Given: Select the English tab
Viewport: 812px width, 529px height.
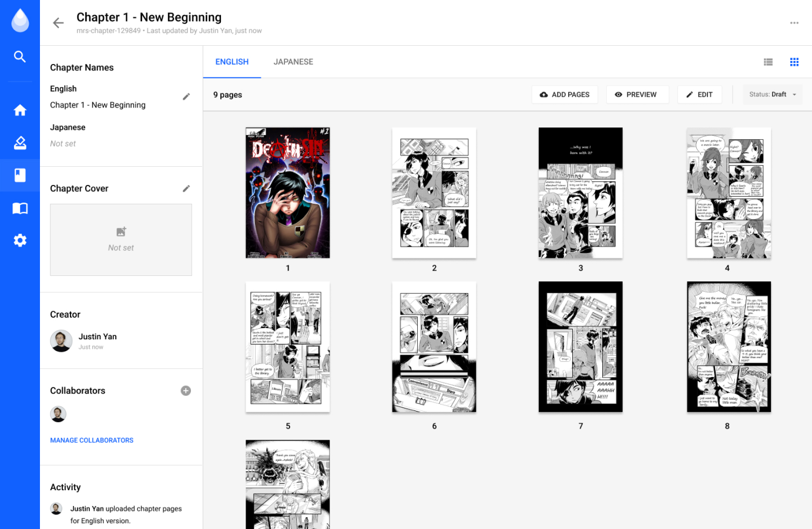Looking at the screenshot, I should 232,62.
